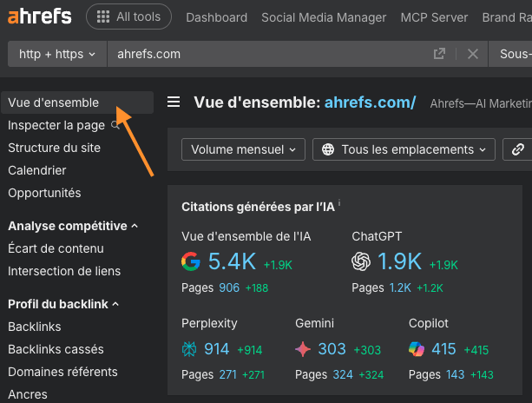
Task: Toggle the hamburger sidebar menu icon
Action: (174, 102)
